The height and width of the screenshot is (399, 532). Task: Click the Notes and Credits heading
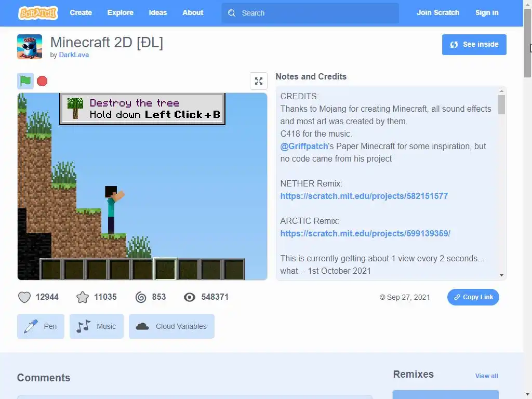click(311, 77)
